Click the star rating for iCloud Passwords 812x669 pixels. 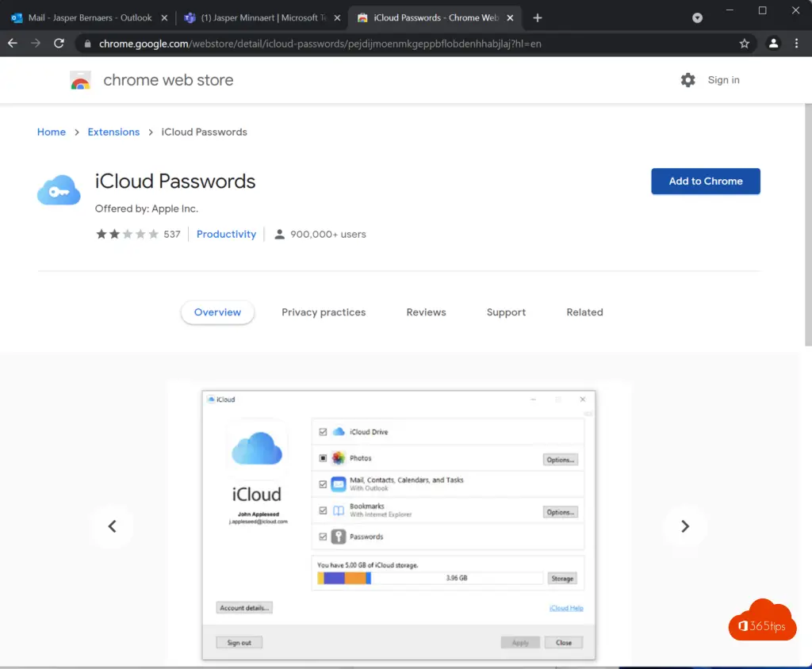coord(128,234)
